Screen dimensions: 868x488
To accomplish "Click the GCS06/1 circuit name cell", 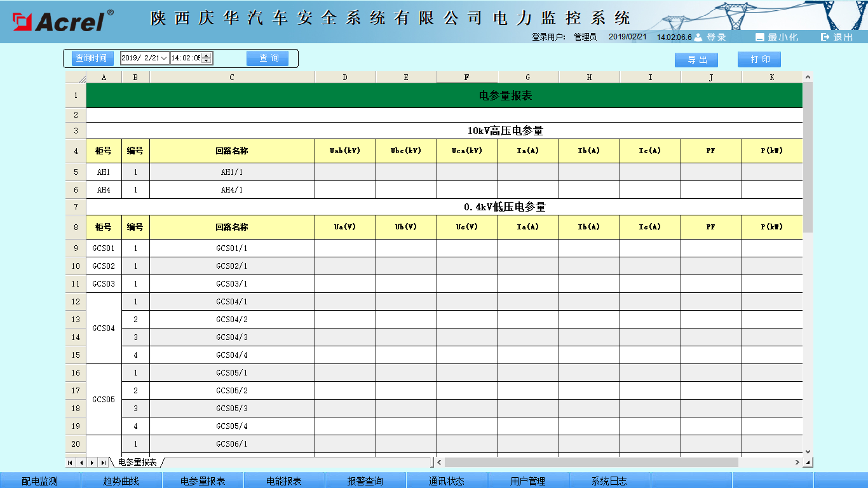I will coord(232,444).
